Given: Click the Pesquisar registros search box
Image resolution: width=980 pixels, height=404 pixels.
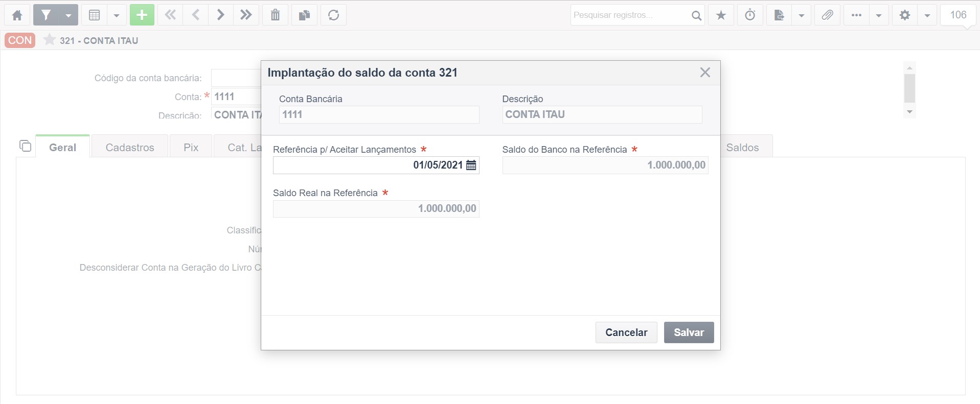Looking at the screenshot, I should pos(630,15).
